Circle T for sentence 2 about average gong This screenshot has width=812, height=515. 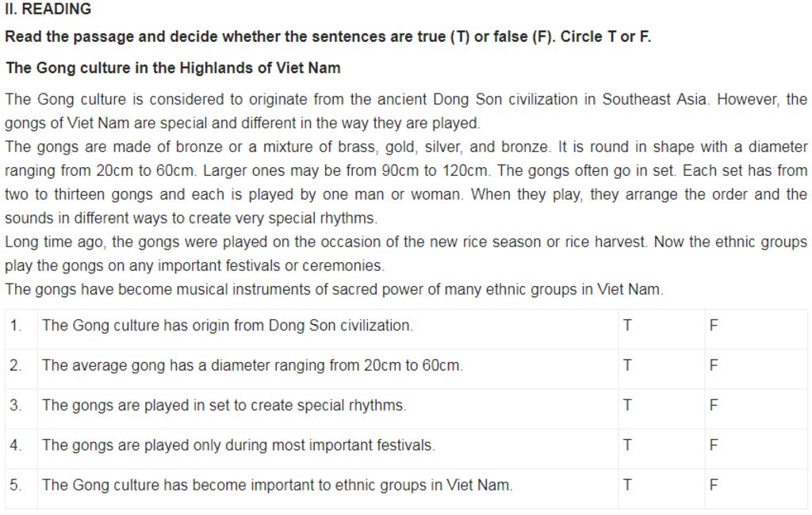[627, 365]
